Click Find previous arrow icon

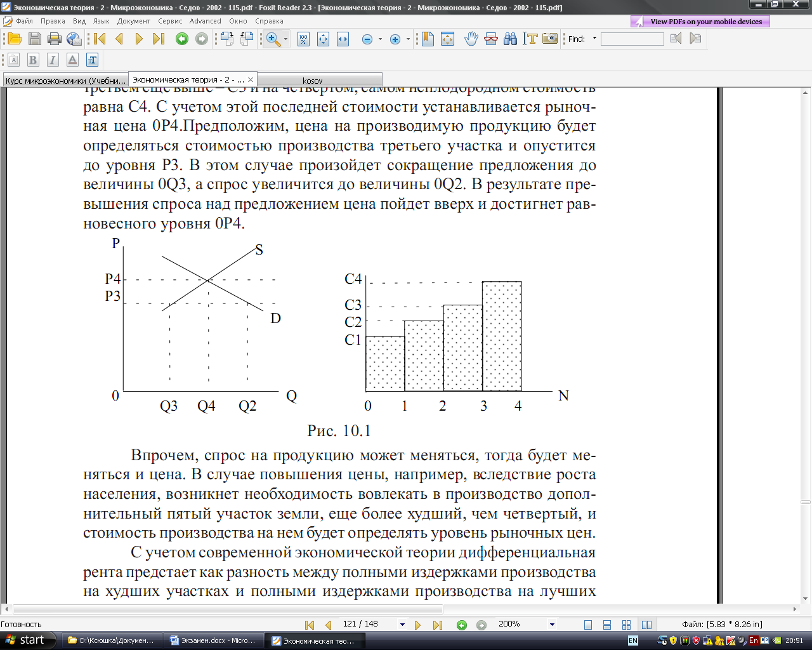coord(676,39)
